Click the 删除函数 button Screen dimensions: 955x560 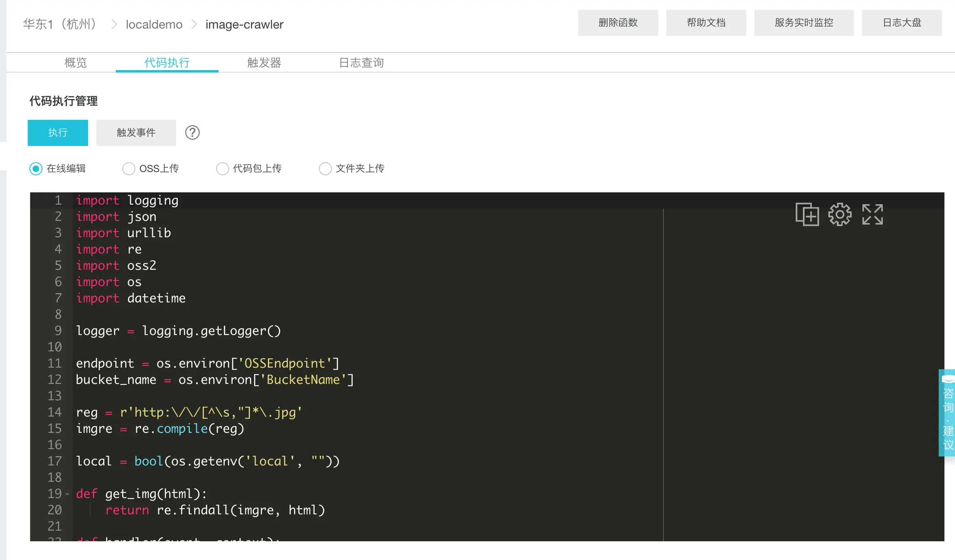tap(618, 23)
